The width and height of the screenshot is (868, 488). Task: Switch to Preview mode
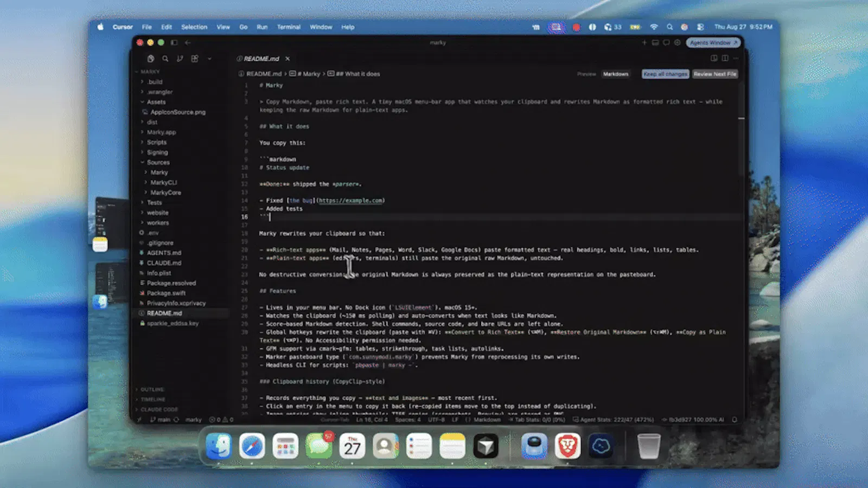click(586, 74)
